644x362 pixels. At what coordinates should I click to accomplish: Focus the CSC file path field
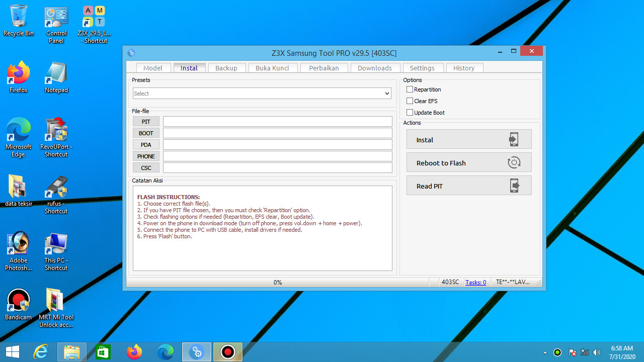pos(278,168)
